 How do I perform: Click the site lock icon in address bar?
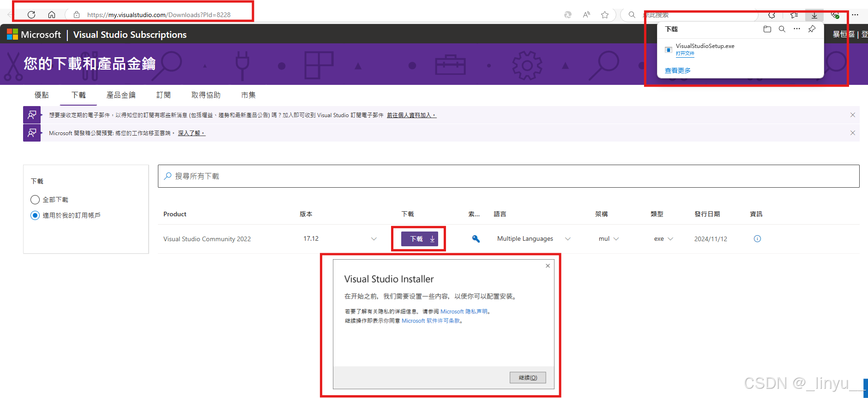77,15
